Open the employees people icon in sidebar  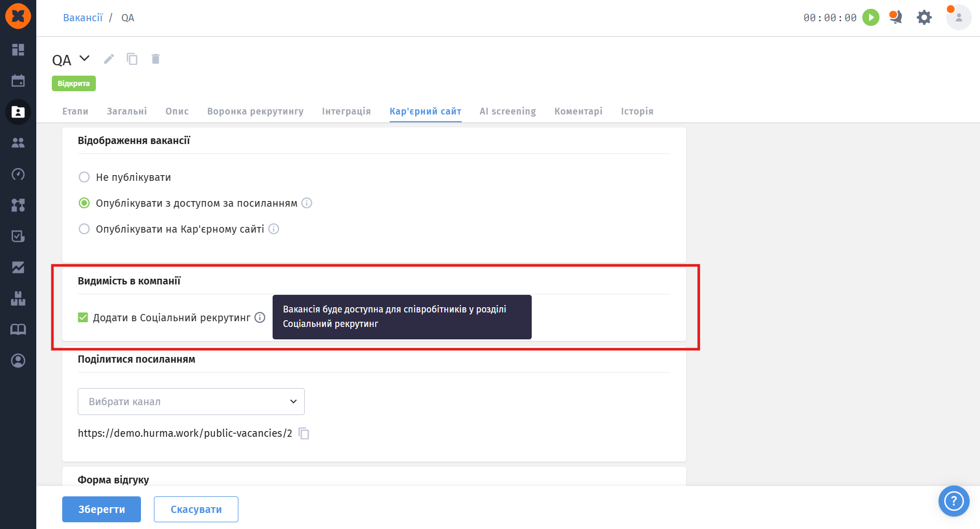18,143
